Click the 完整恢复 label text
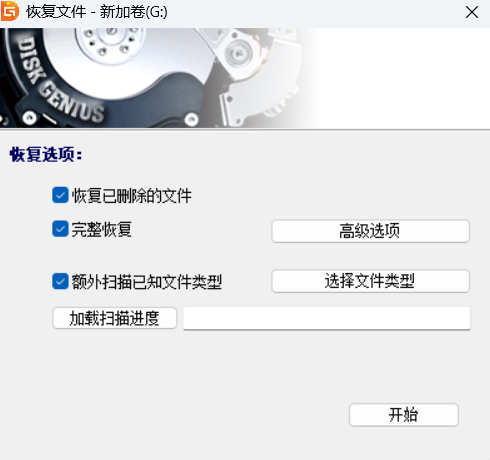This screenshot has width=490, height=460. (x=102, y=229)
